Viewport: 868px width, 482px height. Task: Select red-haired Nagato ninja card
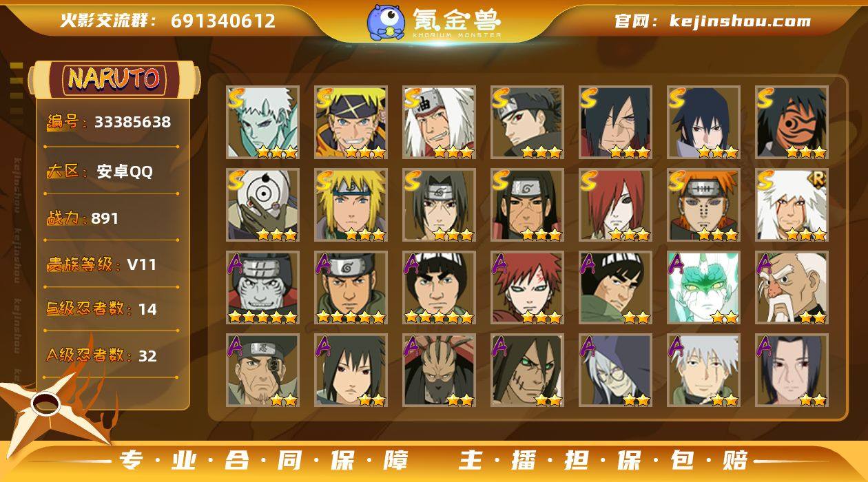coord(616,205)
